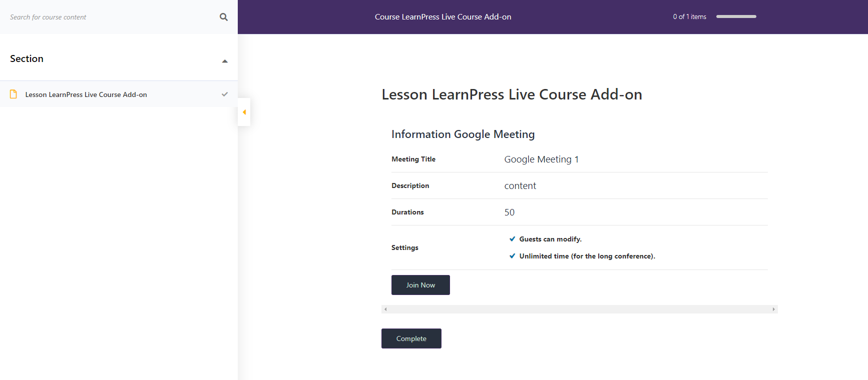This screenshot has width=868, height=380.
Task: Click the horizontal scrollbar right arrow
Action: click(x=774, y=309)
